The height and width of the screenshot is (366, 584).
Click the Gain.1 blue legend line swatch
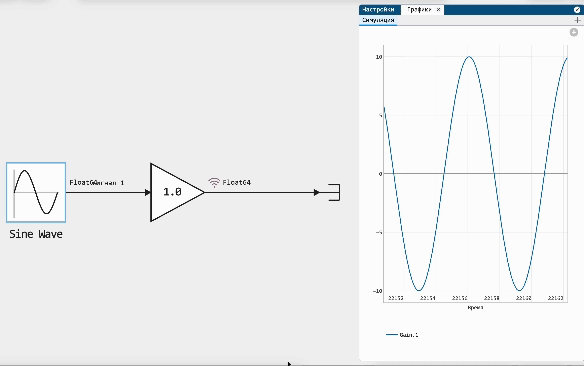(x=392, y=335)
